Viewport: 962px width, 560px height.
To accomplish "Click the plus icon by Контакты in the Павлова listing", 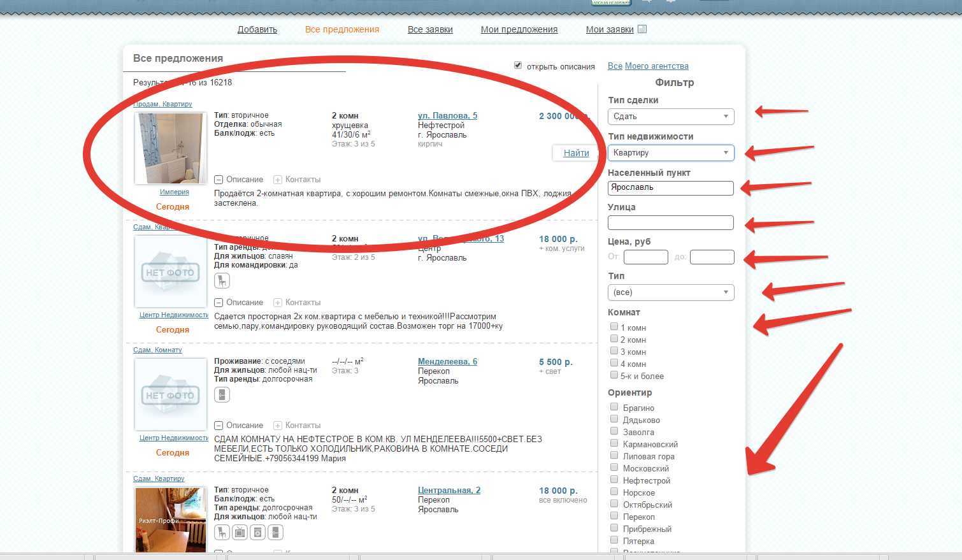I will (278, 180).
